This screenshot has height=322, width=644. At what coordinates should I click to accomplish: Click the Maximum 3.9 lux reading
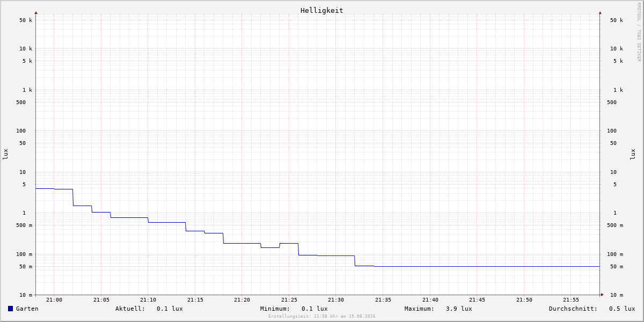[459, 309]
